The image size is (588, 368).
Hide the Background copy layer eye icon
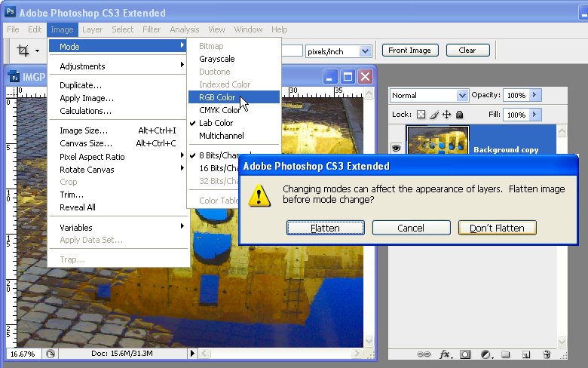click(x=396, y=148)
